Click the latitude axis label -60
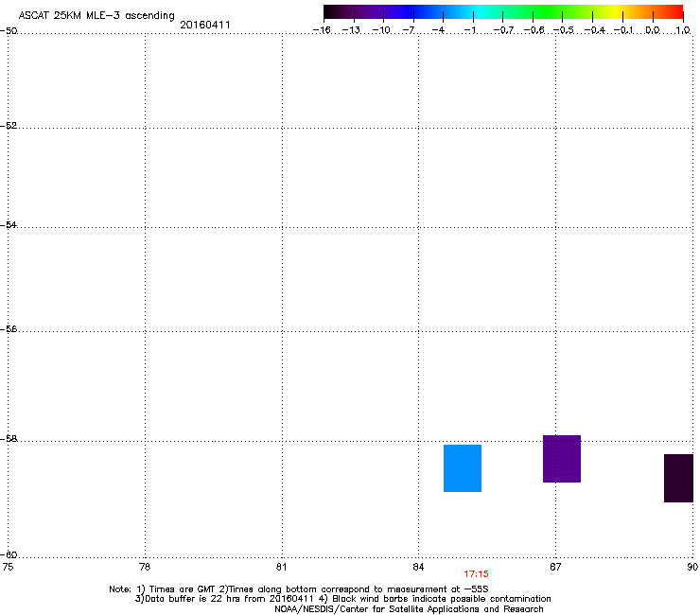 (9, 554)
